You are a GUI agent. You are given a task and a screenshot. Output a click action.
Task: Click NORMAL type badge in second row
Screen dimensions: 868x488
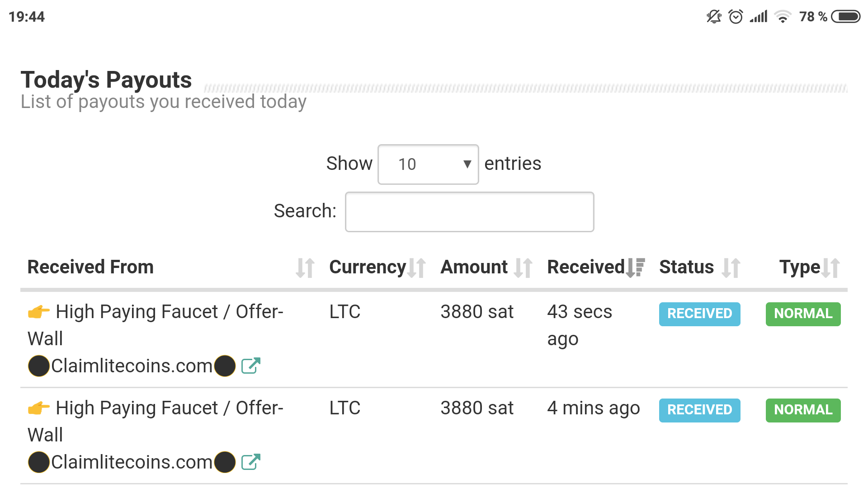(x=803, y=410)
